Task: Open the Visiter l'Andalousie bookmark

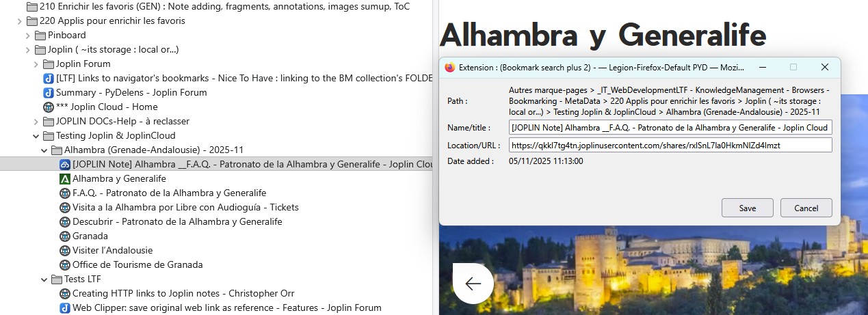Action: click(112, 250)
